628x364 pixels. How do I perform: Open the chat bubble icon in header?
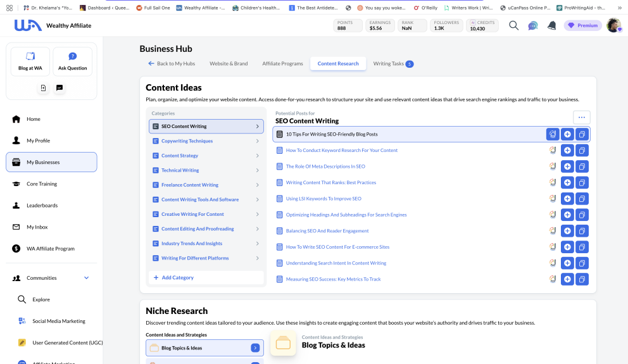click(532, 25)
